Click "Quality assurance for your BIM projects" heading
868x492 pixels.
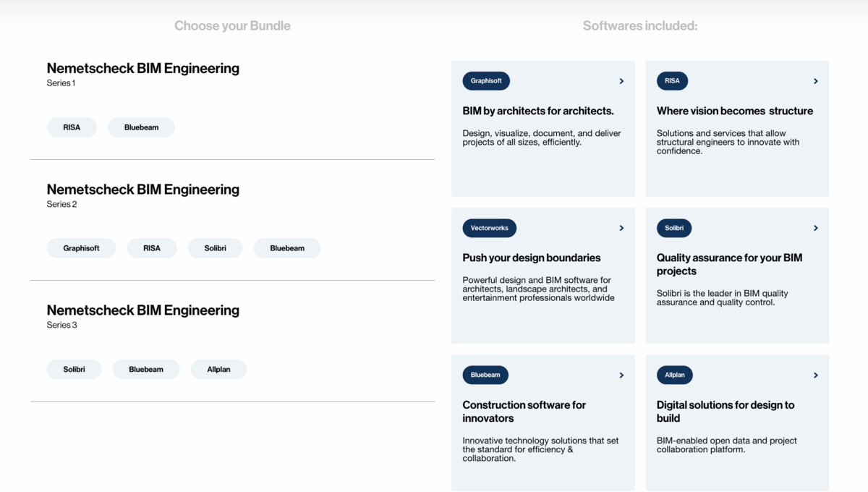point(729,264)
